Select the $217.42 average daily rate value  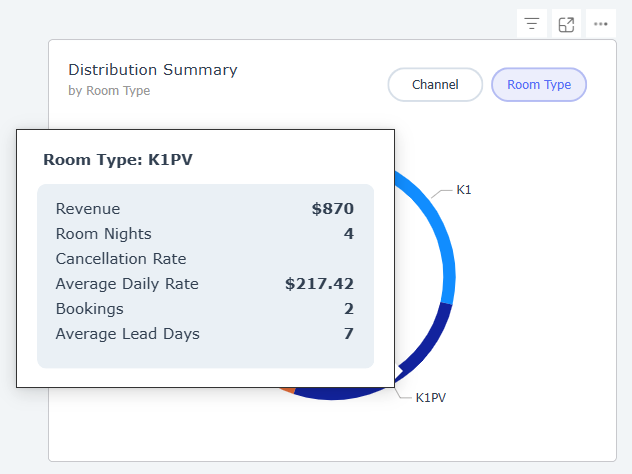pos(319,284)
